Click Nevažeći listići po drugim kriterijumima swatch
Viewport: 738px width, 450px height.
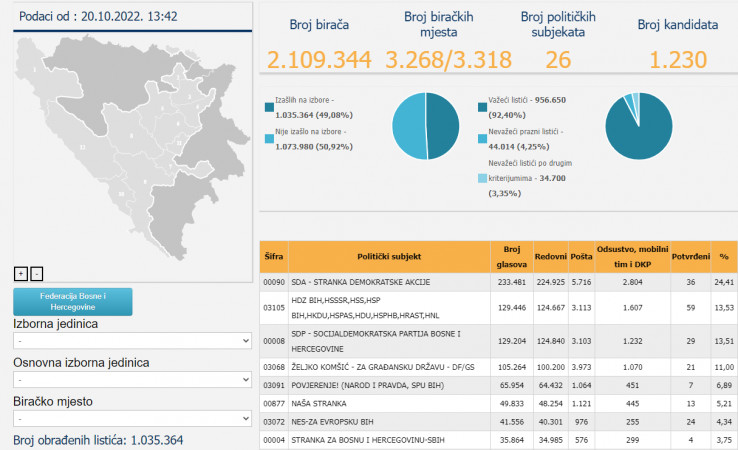point(482,178)
